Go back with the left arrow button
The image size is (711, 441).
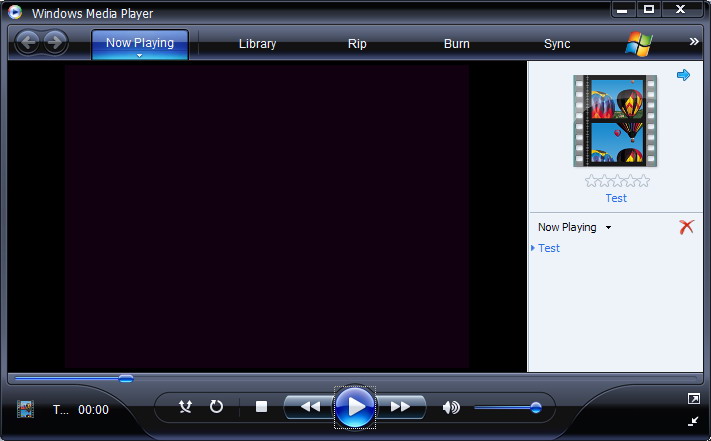28,43
